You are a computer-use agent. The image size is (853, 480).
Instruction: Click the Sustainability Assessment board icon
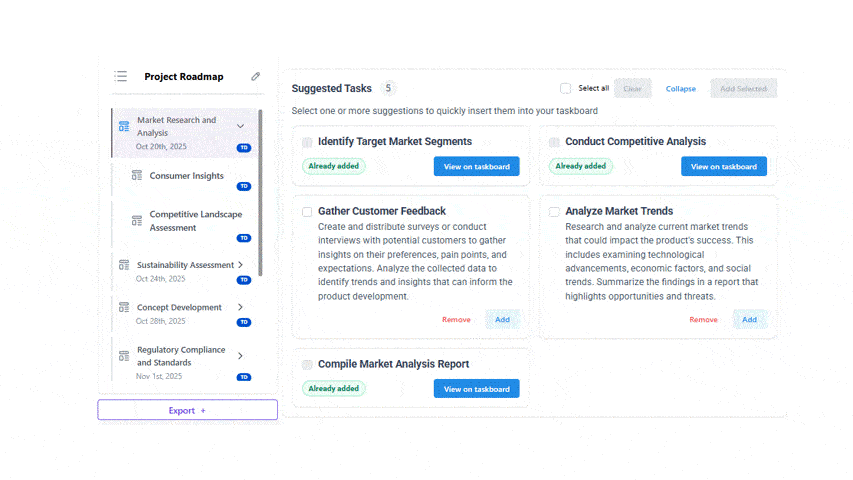coord(124,265)
